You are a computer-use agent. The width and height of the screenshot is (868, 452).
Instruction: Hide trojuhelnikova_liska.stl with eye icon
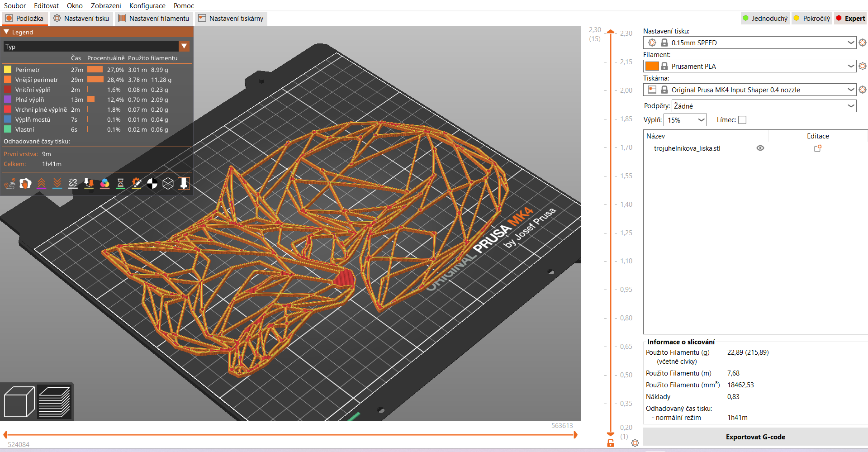(x=760, y=148)
